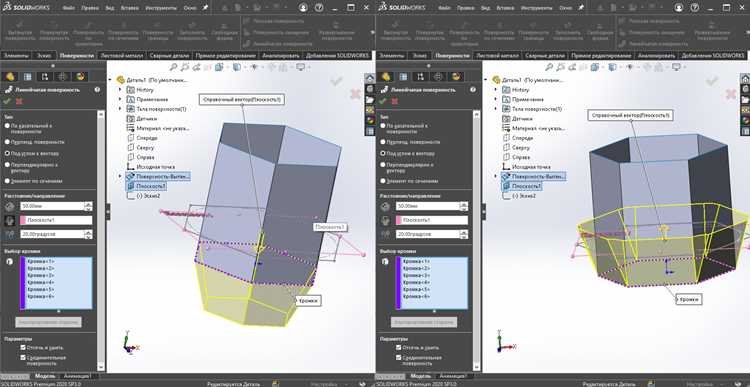Select 'Перпенд. поверхности' radio in left window
Image resolution: width=750 pixels, height=387 pixels.
[7, 142]
